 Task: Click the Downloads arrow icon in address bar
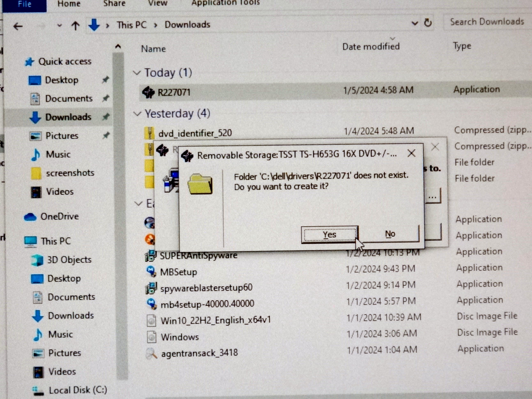(94, 25)
